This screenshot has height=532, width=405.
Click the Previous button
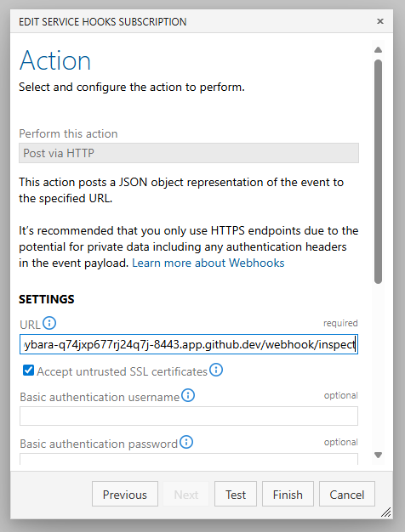[125, 494]
